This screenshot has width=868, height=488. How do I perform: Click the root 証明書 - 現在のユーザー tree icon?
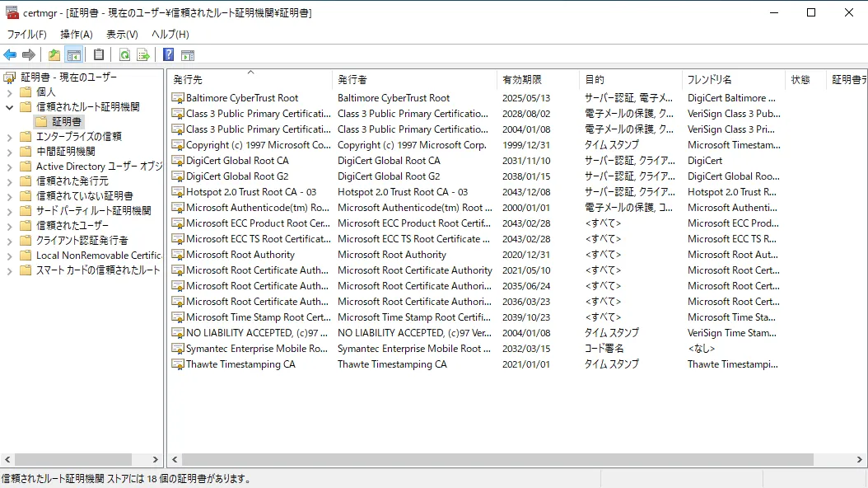point(9,77)
